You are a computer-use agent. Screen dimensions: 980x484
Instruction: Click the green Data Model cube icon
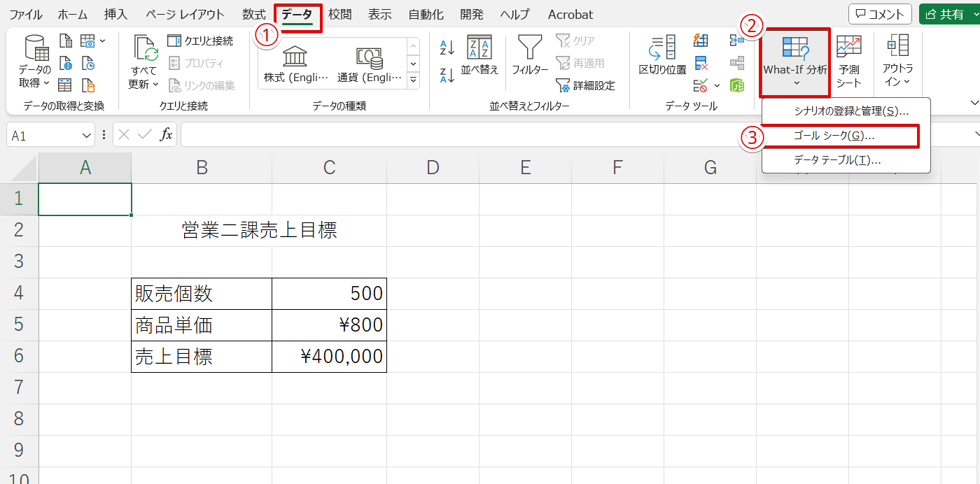pyautogui.click(x=736, y=85)
